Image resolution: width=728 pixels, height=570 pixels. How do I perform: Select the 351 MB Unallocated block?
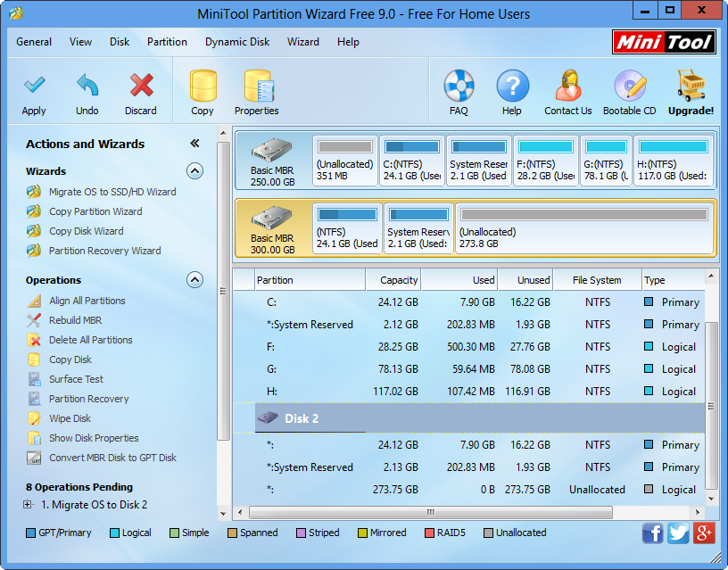pos(345,161)
